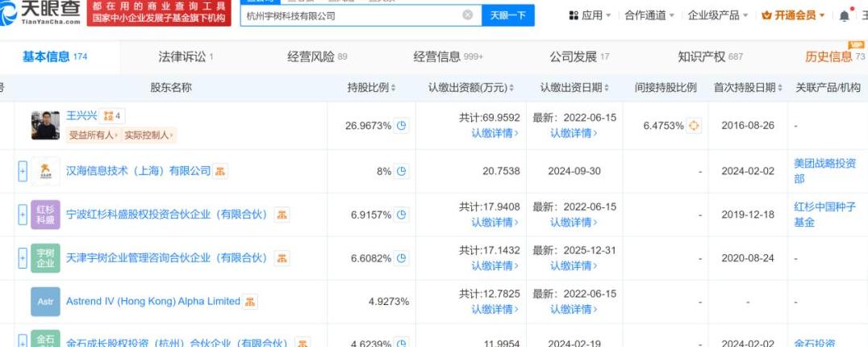
Task: Open shareholding chart icon for 6.9157%
Action: (x=402, y=215)
